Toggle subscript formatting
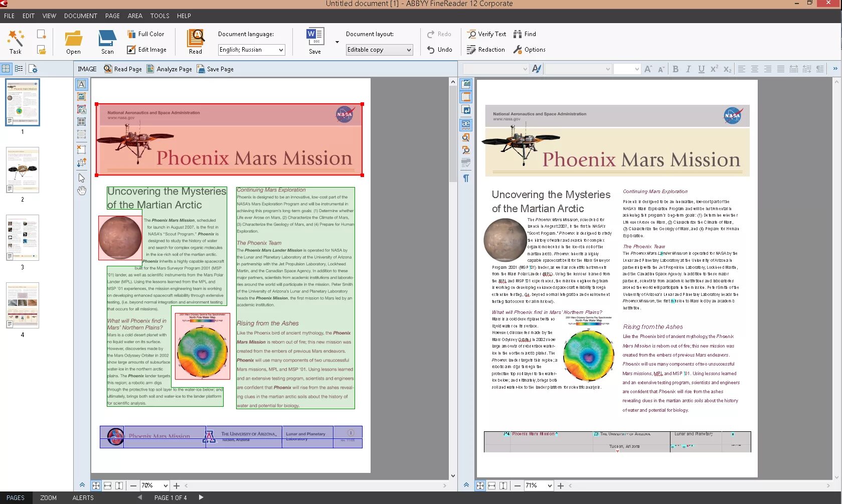The image size is (842, 504). pyautogui.click(x=727, y=69)
